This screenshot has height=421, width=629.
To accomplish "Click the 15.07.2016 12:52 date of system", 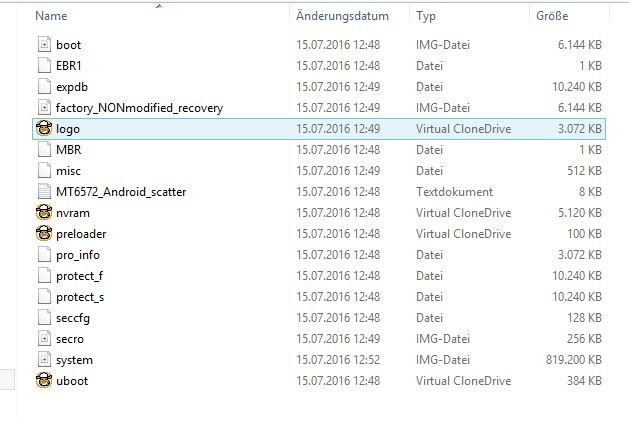I will point(338,360).
